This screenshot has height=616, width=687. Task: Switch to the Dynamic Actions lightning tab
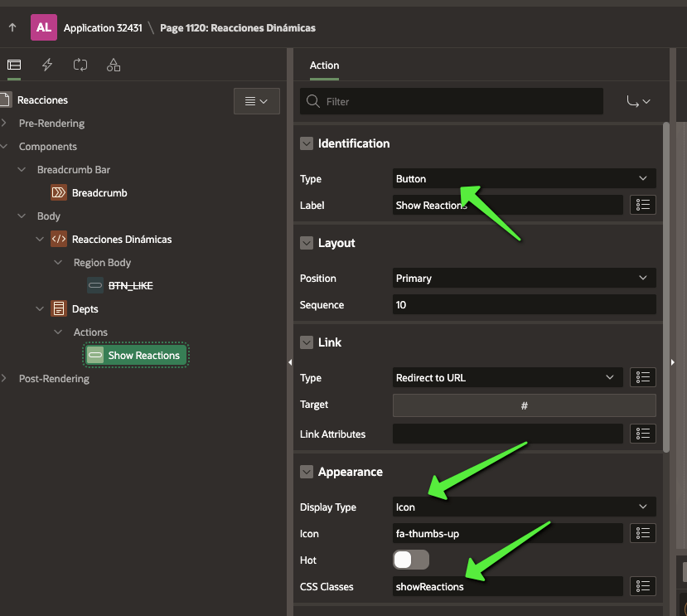pyautogui.click(x=47, y=65)
